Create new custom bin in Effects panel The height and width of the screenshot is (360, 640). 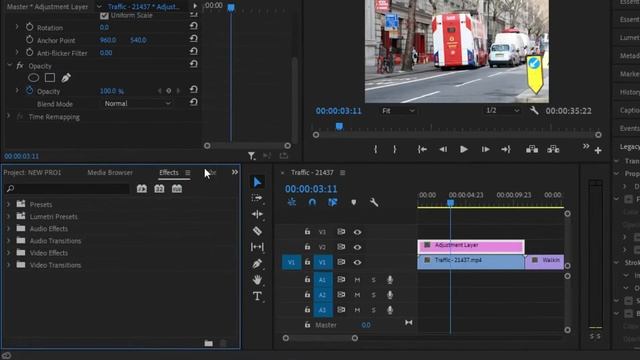[x=209, y=343]
